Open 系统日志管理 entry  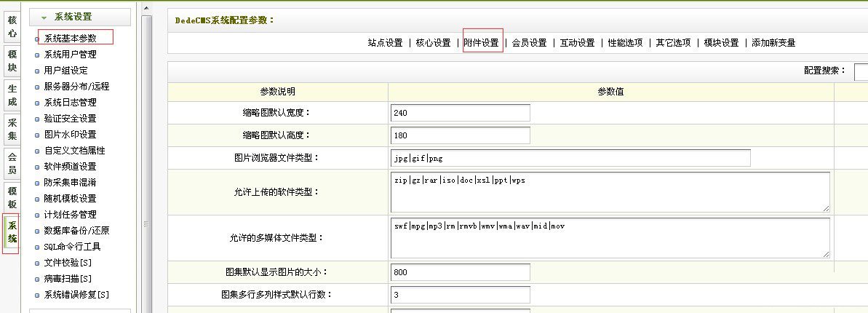point(71,103)
